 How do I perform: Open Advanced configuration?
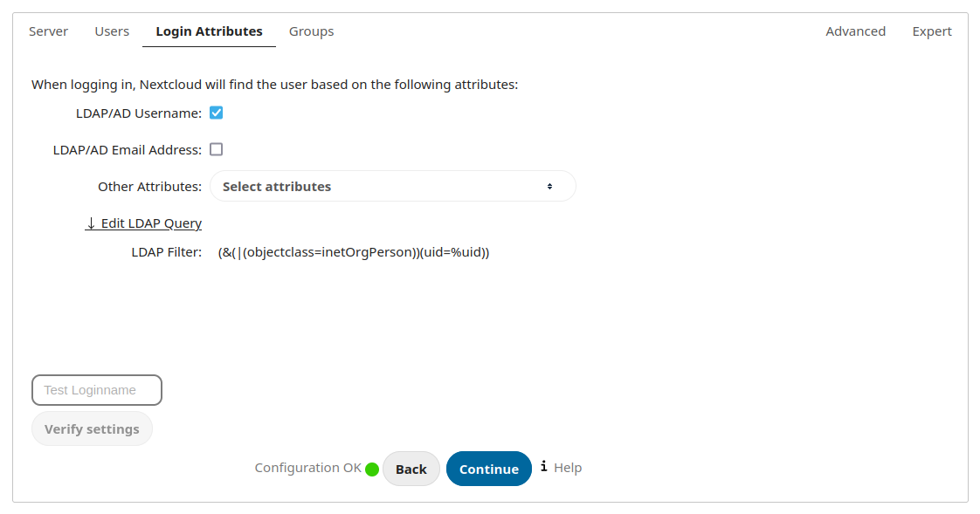tap(855, 31)
